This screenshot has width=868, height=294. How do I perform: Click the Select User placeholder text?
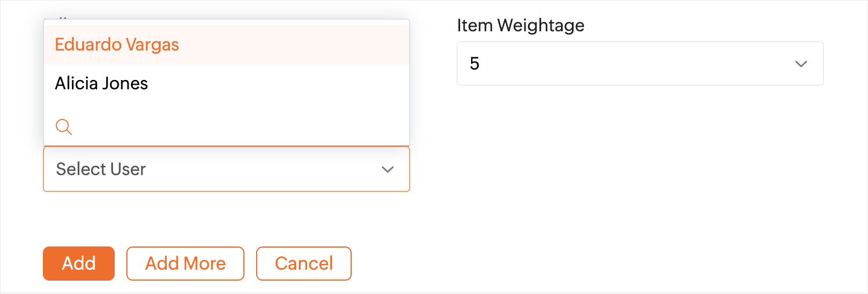101,169
